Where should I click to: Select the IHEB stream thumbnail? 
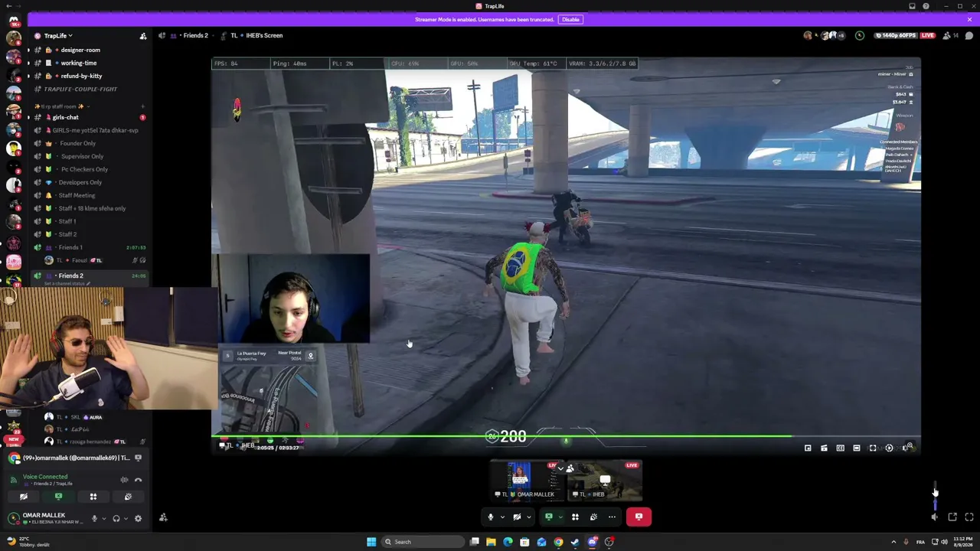(604, 481)
